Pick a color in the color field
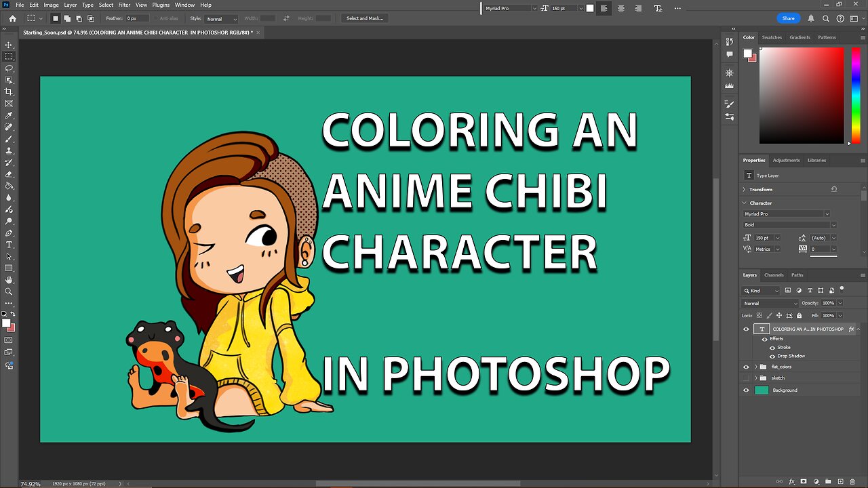 [802, 96]
